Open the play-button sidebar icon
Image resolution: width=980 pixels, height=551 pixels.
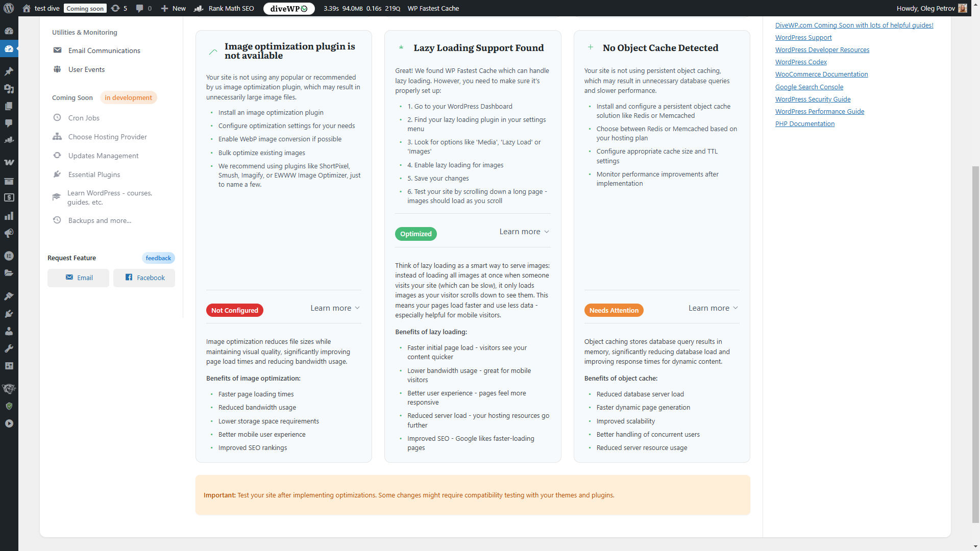click(x=9, y=423)
